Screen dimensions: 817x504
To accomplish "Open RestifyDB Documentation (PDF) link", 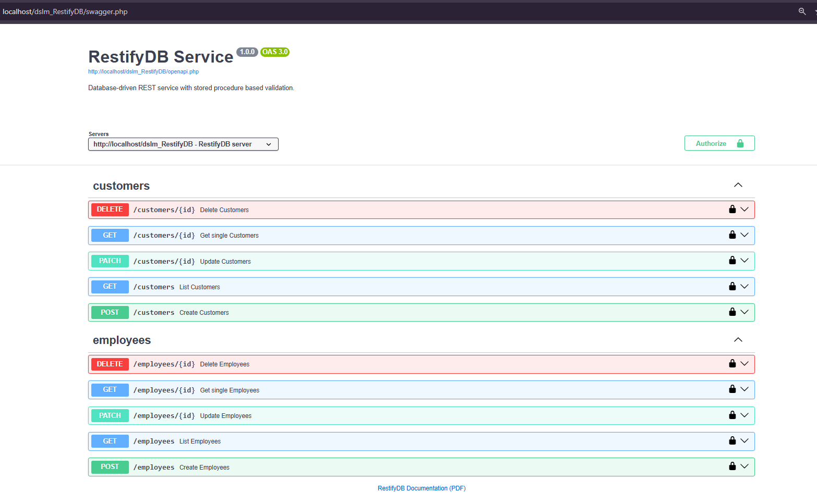I will coord(422,488).
